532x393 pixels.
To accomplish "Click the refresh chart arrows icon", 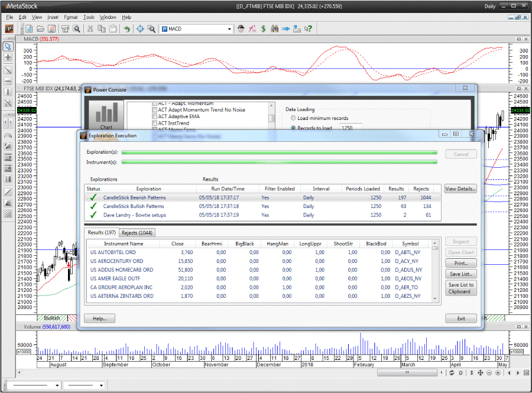I will tap(452, 373).
